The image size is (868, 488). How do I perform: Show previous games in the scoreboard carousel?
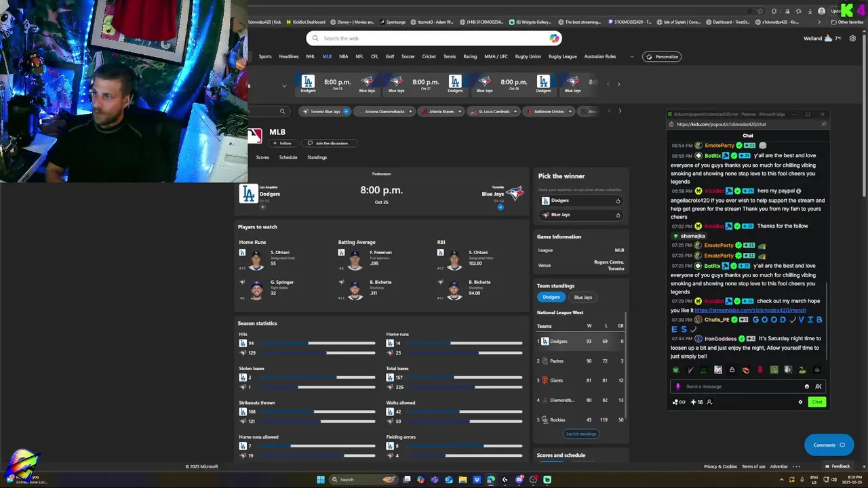[x=608, y=84]
